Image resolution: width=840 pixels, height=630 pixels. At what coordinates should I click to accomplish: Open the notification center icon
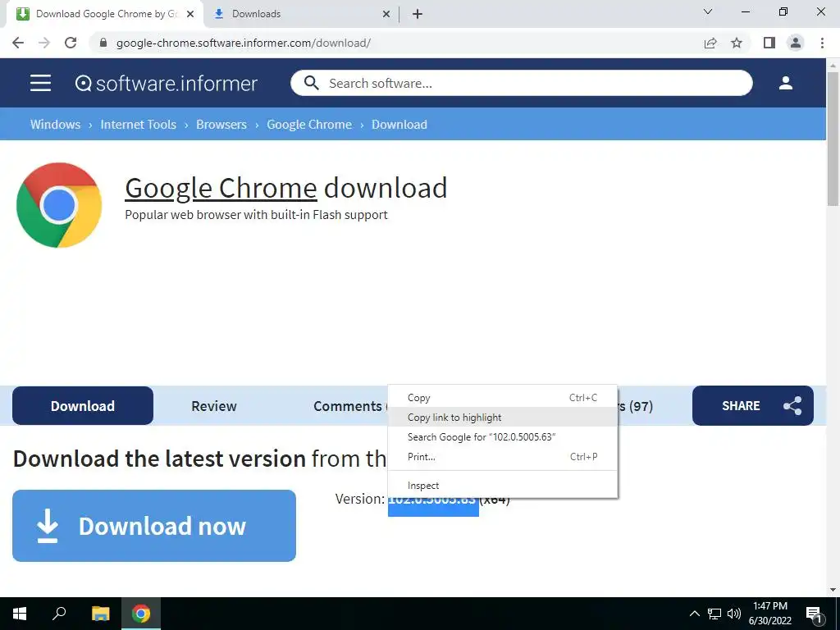point(815,614)
